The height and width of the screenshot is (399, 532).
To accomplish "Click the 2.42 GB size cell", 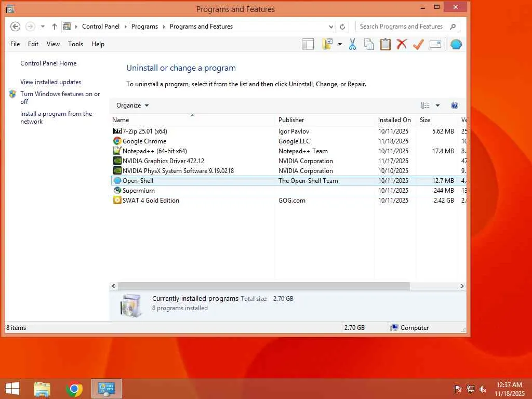I will [x=444, y=201].
